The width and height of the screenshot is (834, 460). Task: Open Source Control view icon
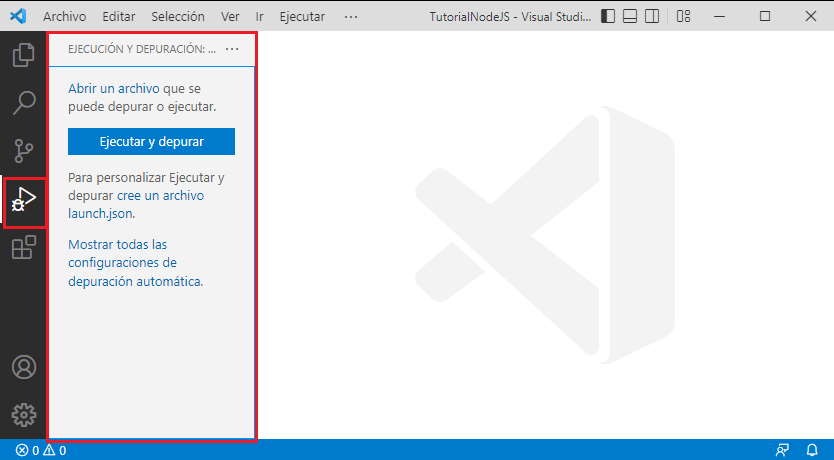[x=23, y=151]
